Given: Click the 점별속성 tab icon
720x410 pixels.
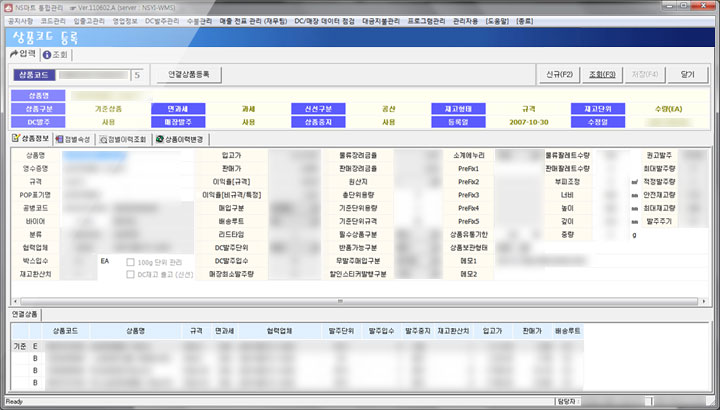Looking at the screenshot, I should point(59,139).
